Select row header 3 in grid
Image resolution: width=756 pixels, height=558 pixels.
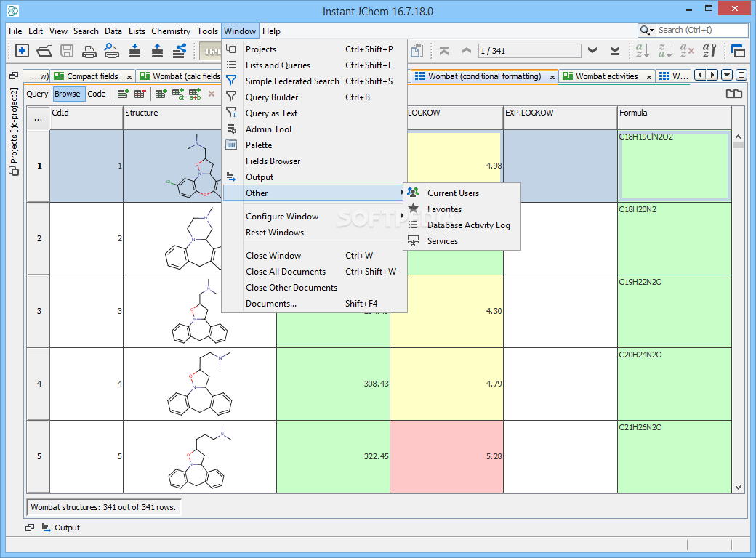point(39,311)
